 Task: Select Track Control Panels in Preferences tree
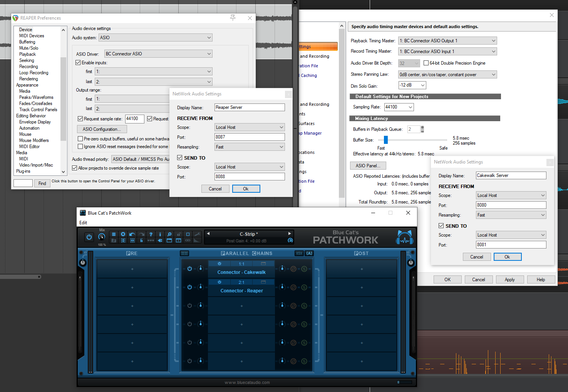pos(38,110)
